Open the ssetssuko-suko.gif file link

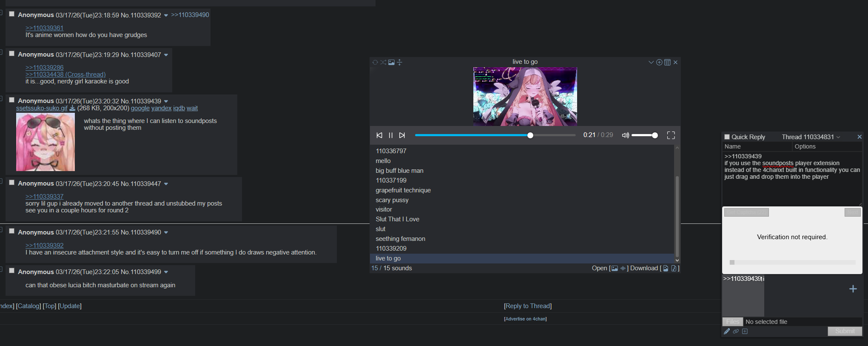(x=42, y=108)
